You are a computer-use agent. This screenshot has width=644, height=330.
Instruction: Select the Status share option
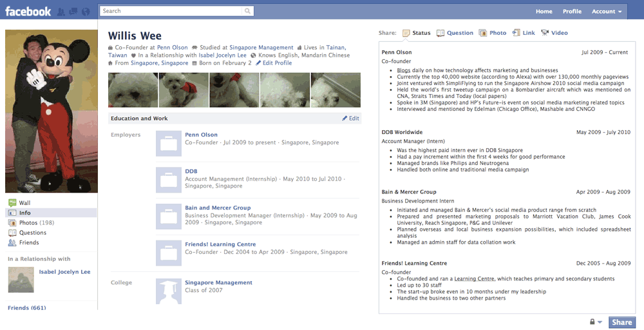(421, 33)
